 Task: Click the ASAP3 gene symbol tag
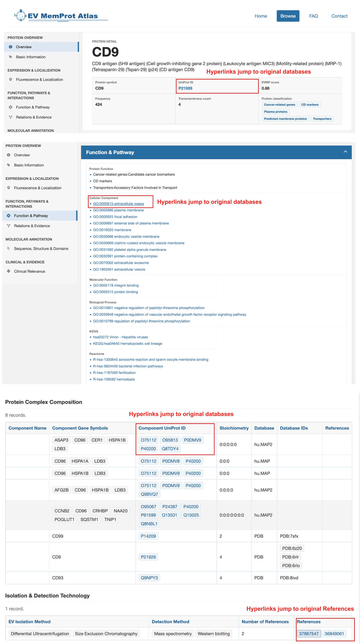click(x=61, y=440)
